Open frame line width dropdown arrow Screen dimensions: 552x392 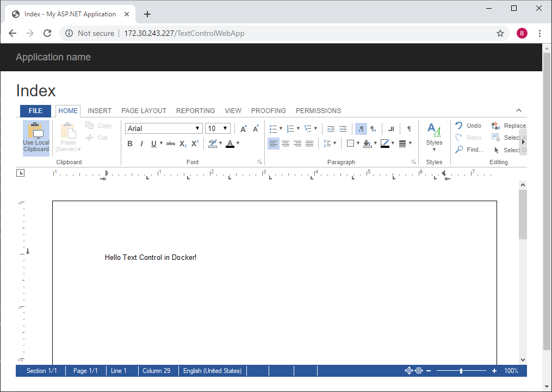point(411,143)
